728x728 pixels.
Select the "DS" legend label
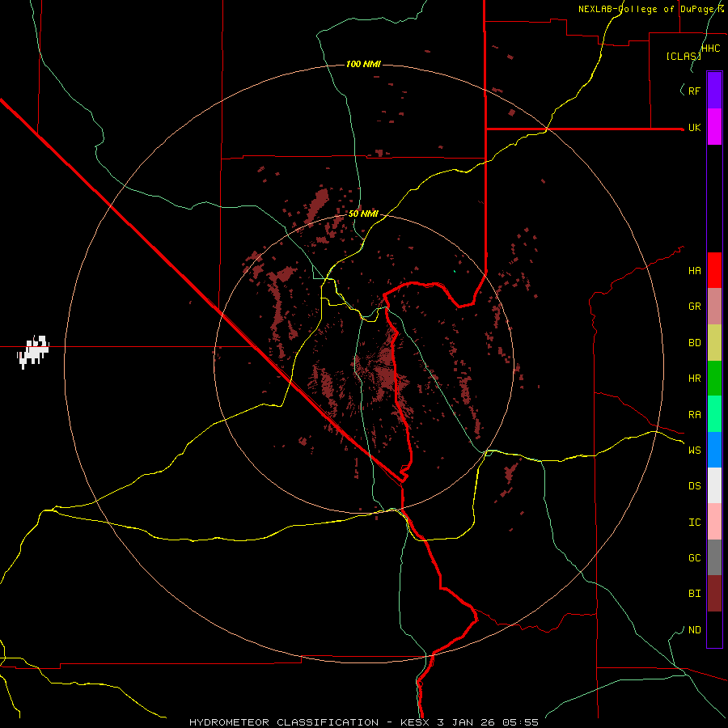pyautogui.click(x=694, y=486)
